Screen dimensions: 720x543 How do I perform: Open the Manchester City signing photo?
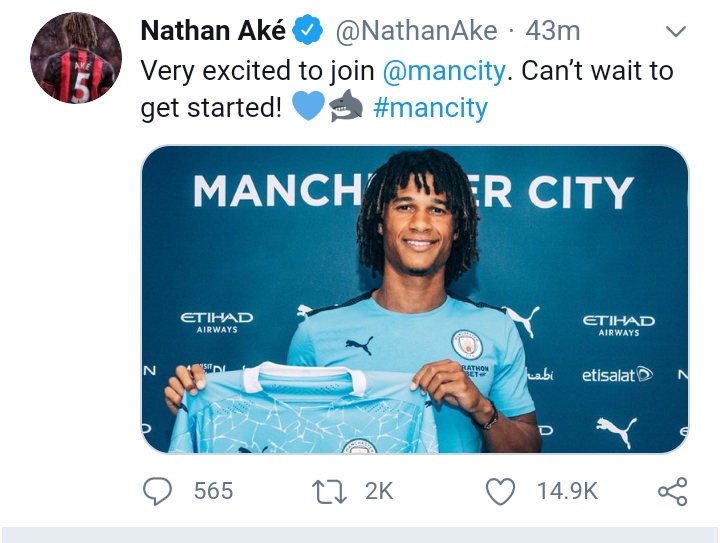pos(414,298)
